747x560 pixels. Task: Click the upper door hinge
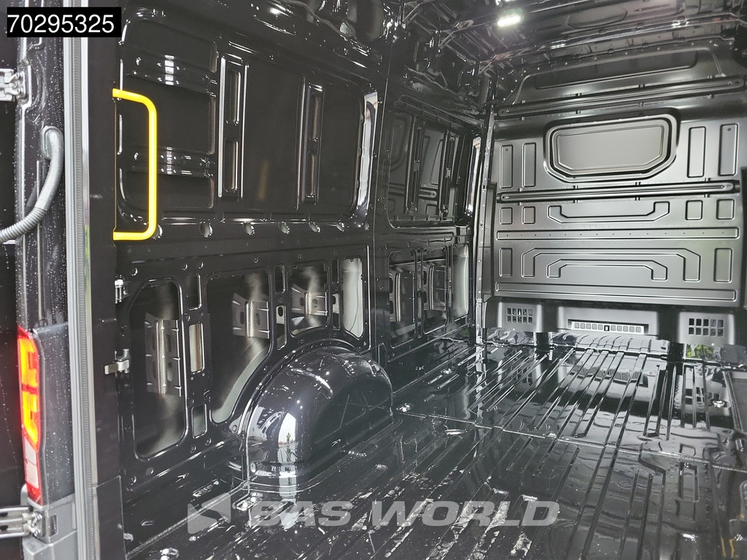[x=10, y=85]
